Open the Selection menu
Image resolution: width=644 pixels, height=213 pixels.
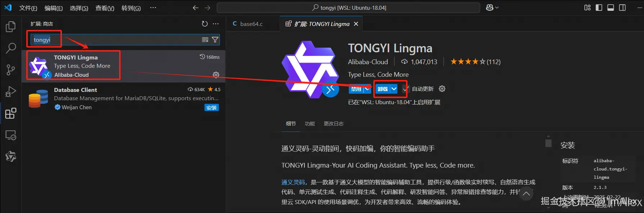(x=79, y=8)
